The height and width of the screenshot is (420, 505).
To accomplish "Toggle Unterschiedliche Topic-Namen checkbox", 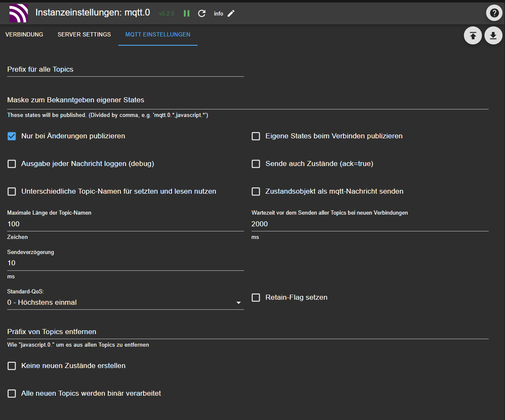I will tap(12, 192).
